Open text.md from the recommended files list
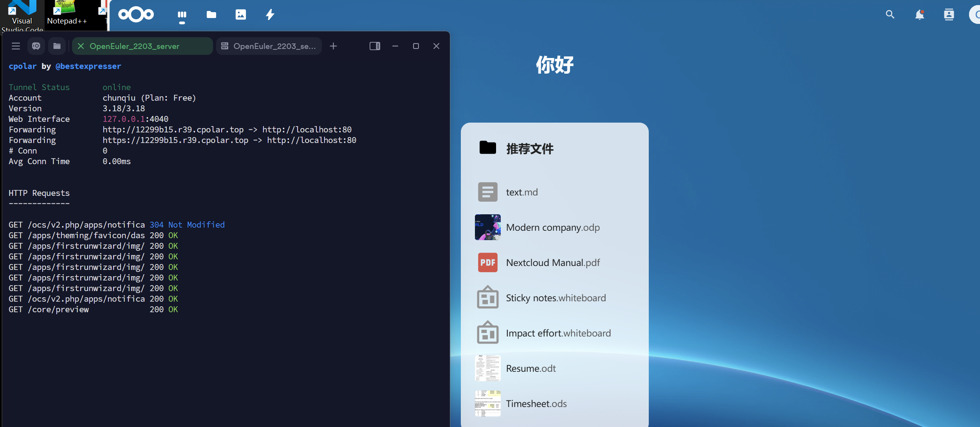 point(522,192)
